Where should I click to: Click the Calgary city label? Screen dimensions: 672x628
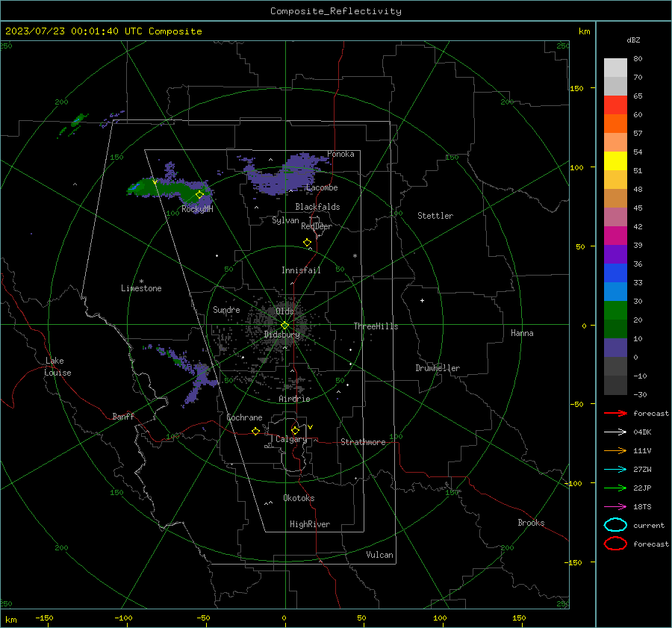(291, 439)
